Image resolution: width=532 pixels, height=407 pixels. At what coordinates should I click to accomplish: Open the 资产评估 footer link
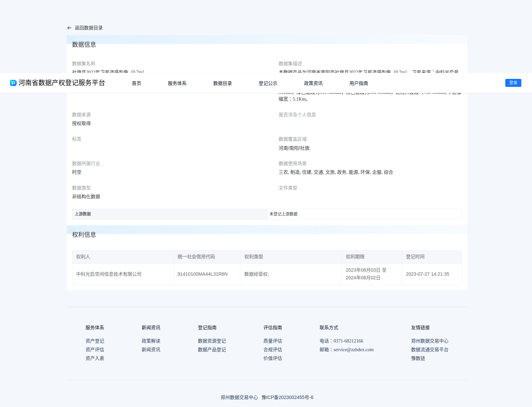pos(95,350)
